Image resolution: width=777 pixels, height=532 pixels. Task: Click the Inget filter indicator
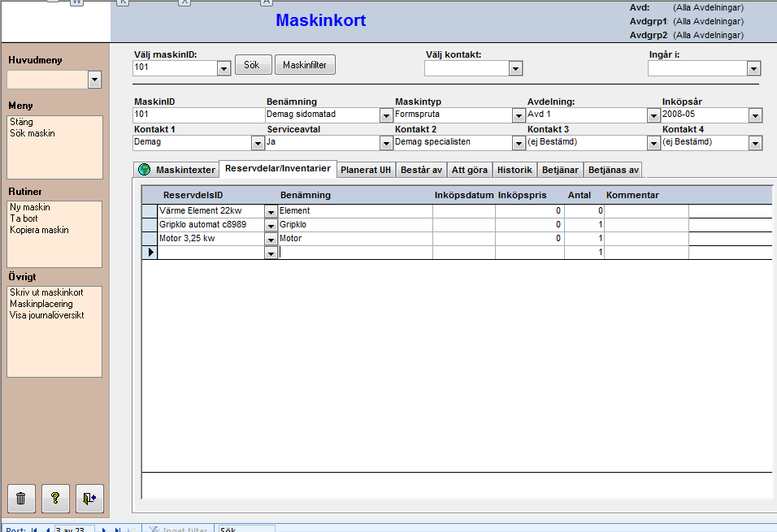[x=178, y=530]
